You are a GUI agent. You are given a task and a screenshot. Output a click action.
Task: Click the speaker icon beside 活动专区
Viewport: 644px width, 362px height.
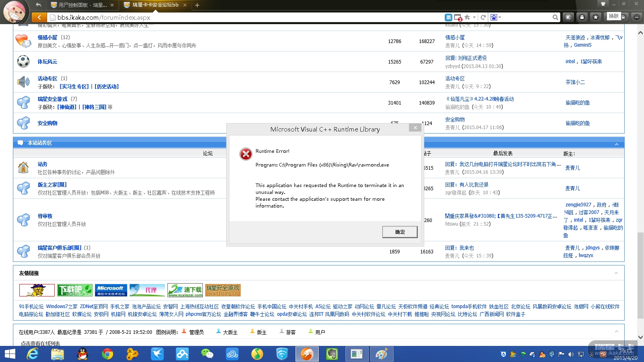23,82
